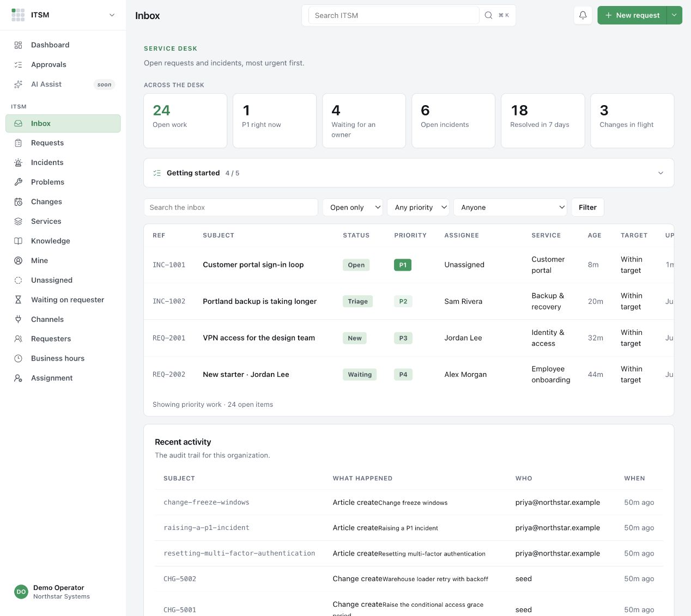The height and width of the screenshot is (616, 691).
Task: Click the Requests clipboard icon
Action: (18, 143)
